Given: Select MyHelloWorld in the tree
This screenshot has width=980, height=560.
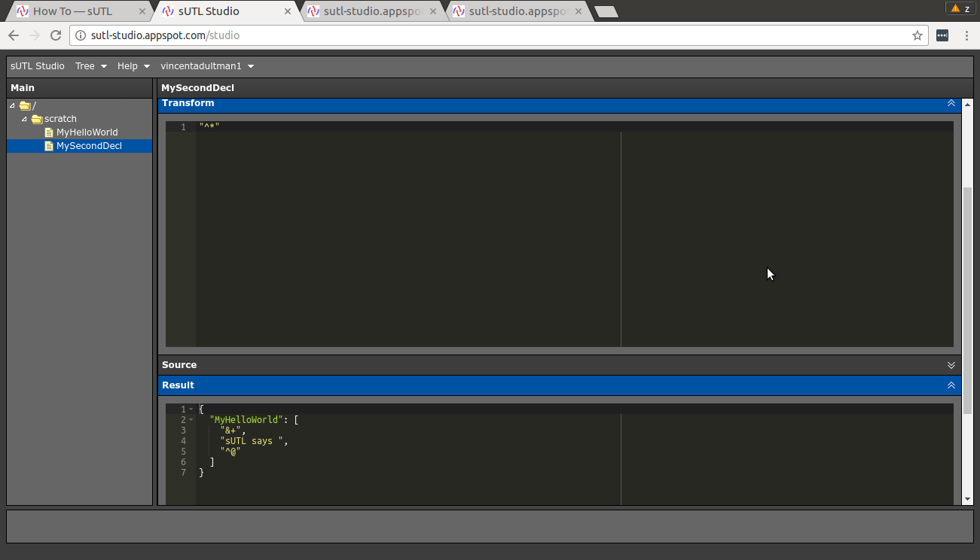Looking at the screenshot, I should 87,132.
